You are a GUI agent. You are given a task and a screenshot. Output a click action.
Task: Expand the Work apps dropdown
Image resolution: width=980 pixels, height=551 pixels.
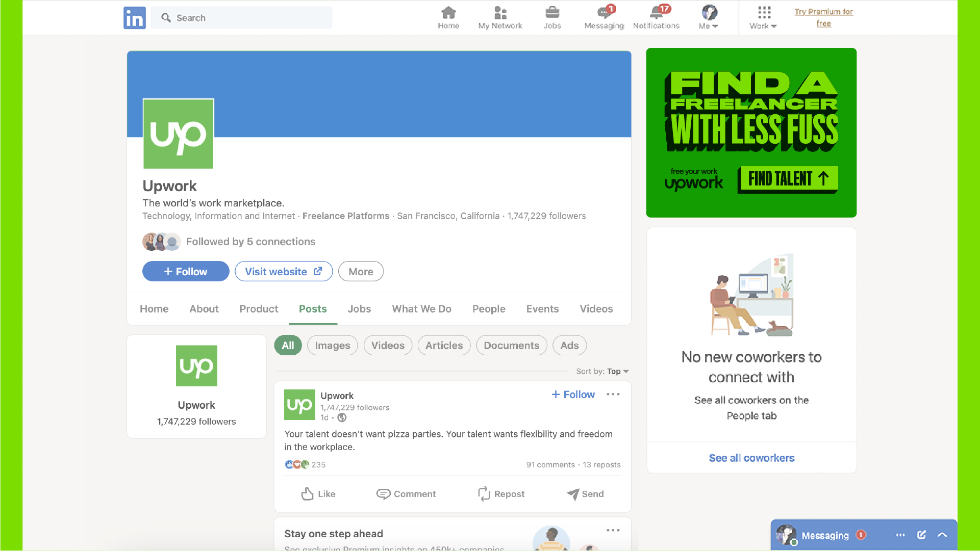763,17
